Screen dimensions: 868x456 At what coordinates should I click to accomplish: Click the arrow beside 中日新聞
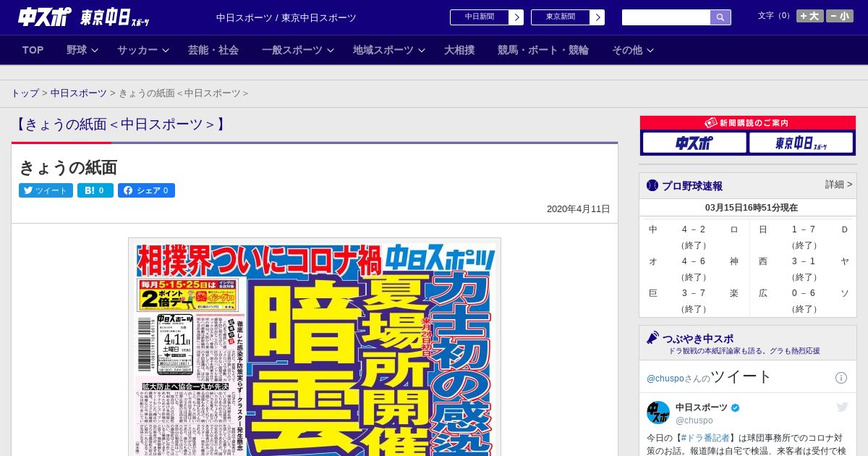tap(516, 17)
